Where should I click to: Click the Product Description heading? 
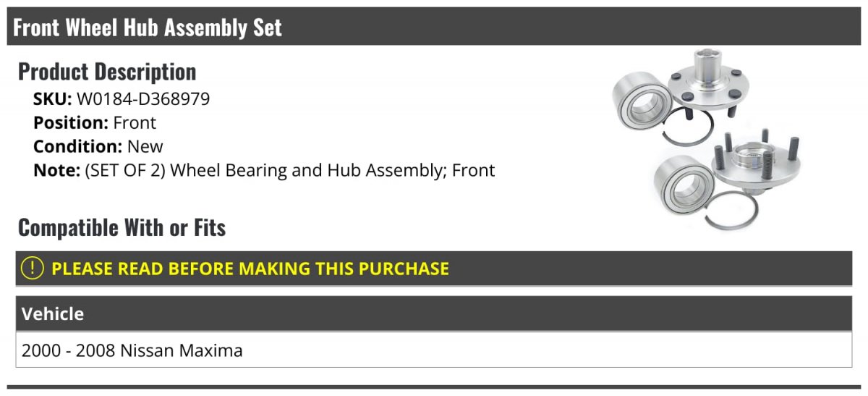pos(107,72)
